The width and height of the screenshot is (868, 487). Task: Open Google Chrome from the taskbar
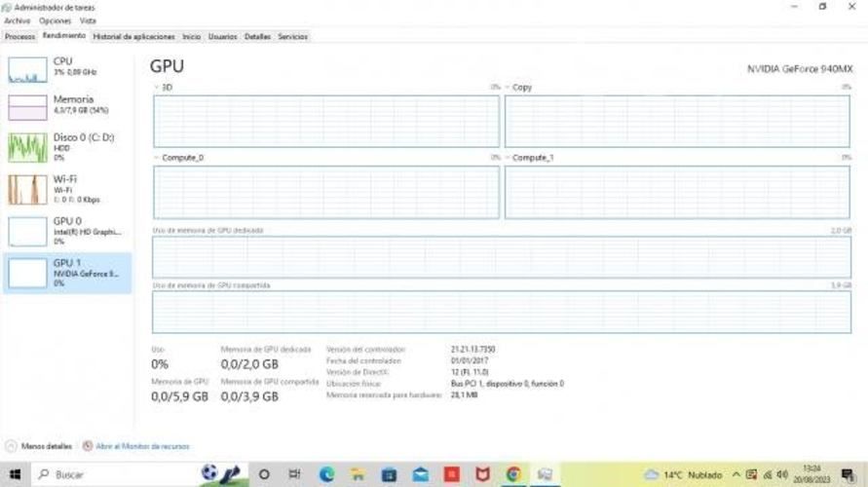(x=513, y=474)
